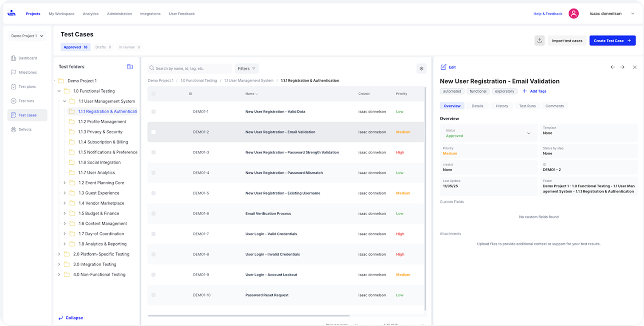
Task: Open the Demo Project 1 project dropdown
Action: coord(28,36)
